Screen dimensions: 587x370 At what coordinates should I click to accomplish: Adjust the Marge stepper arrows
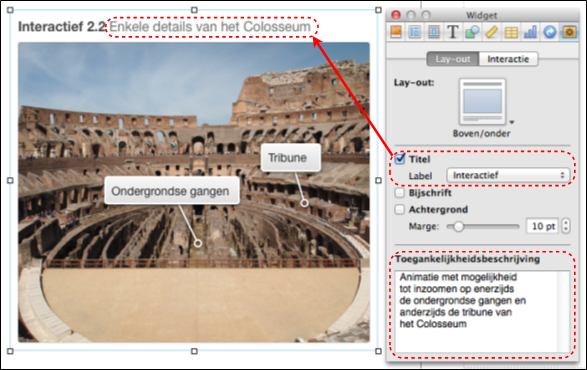coord(566,226)
